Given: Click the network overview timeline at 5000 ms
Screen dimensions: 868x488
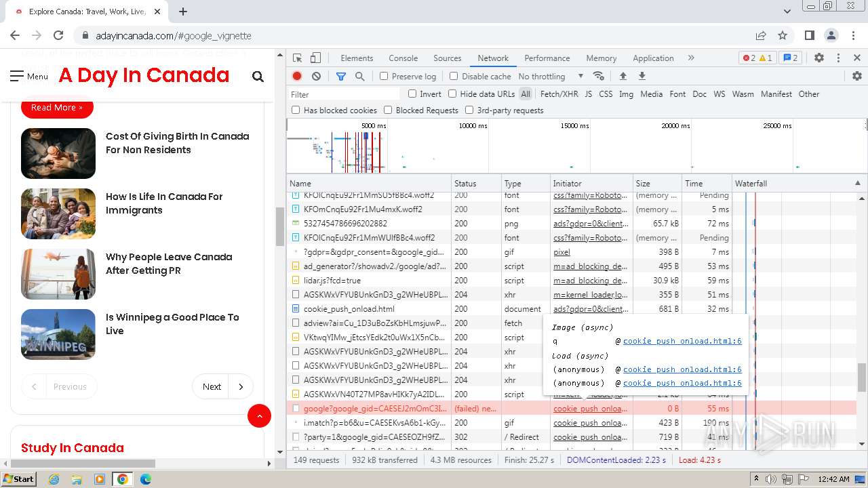Looking at the screenshot, I should click(x=374, y=126).
